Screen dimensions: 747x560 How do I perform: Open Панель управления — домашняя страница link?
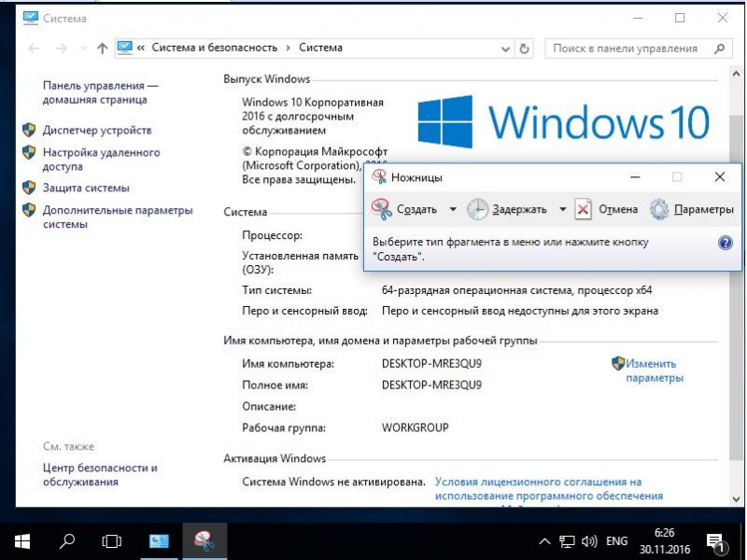point(100,92)
